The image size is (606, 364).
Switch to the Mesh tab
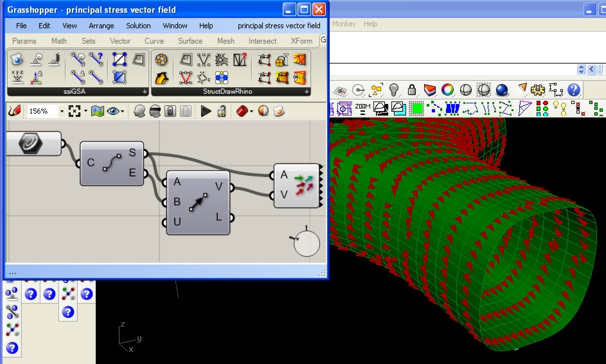(x=226, y=41)
